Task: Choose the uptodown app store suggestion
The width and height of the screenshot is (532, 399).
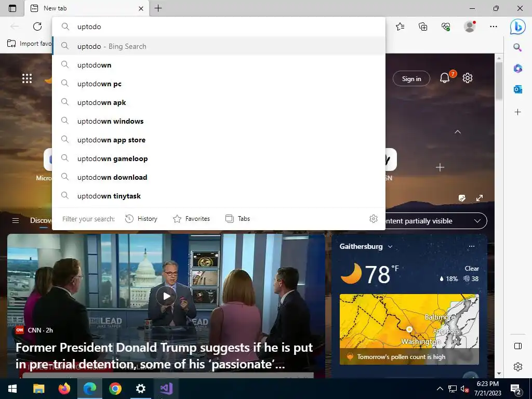Action: click(x=219, y=139)
